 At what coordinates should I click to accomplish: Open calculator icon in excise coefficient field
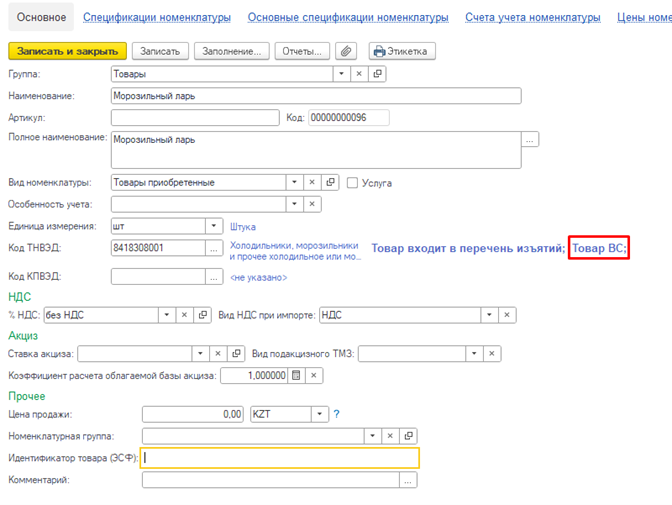pyautogui.click(x=295, y=375)
